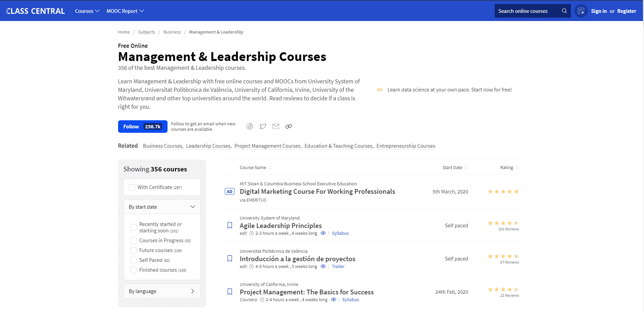644x312 pixels.
Task: Check the Finished courses filter
Action: (134, 270)
